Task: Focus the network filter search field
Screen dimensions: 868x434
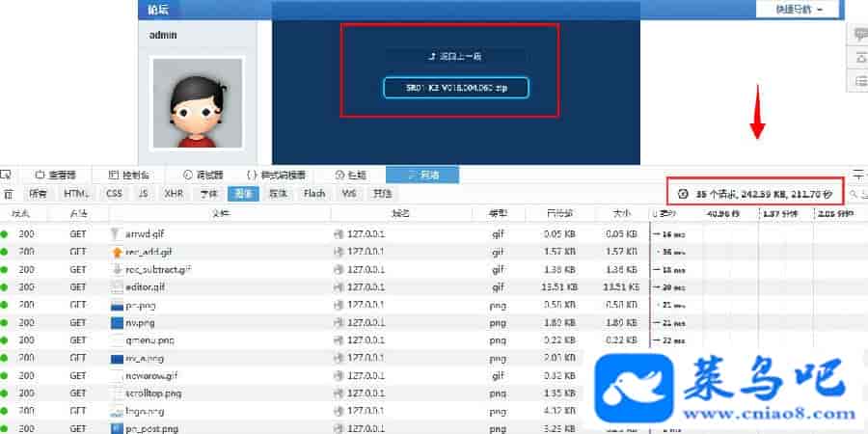Action: pyautogui.click(x=858, y=194)
